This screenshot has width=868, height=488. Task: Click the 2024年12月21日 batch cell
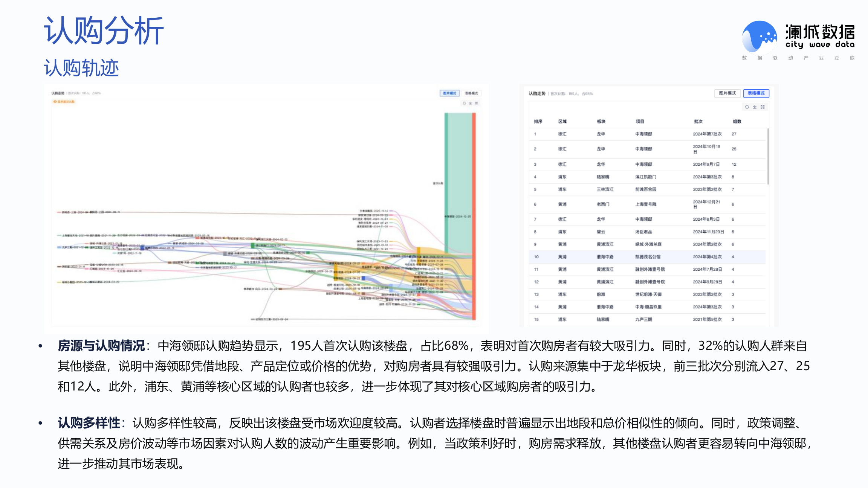pos(706,204)
